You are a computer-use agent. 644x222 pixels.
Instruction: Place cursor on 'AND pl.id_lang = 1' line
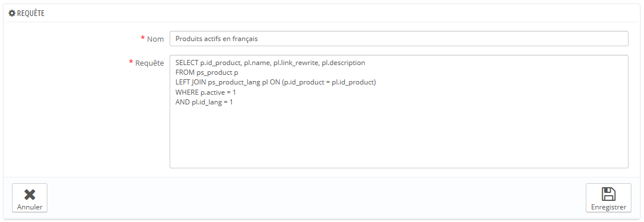coord(204,102)
